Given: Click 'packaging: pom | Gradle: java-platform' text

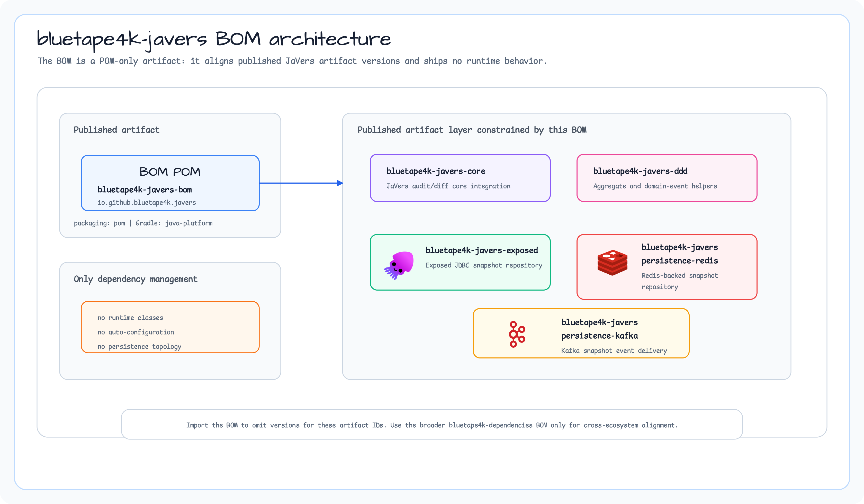Looking at the screenshot, I should pos(143,223).
